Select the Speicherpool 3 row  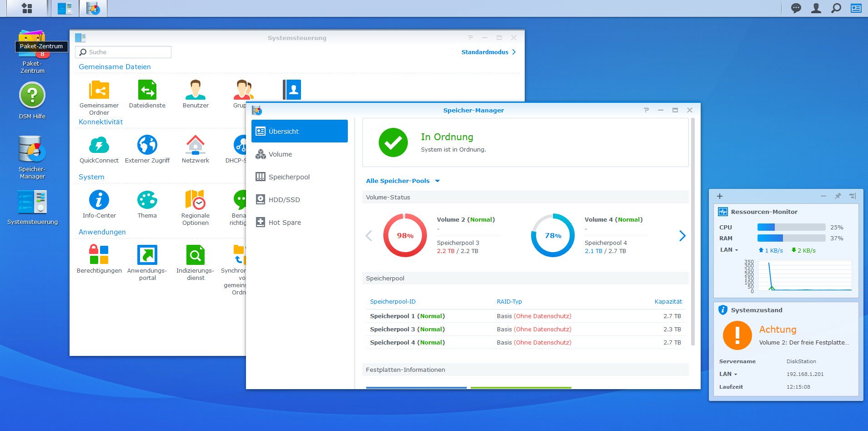click(526, 329)
